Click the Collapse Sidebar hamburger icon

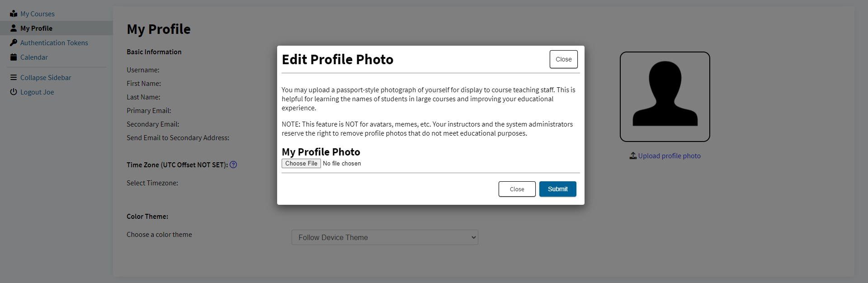coord(14,77)
